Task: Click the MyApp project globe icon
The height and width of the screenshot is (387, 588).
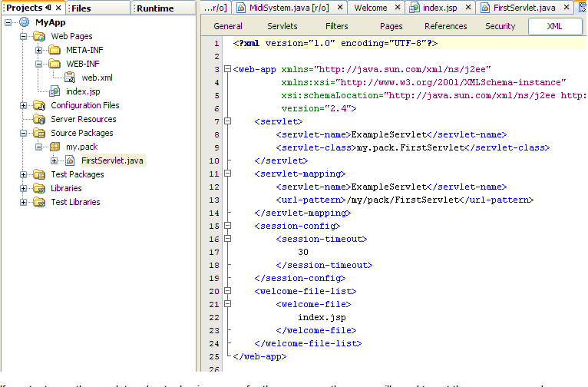Action: (25, 22)
